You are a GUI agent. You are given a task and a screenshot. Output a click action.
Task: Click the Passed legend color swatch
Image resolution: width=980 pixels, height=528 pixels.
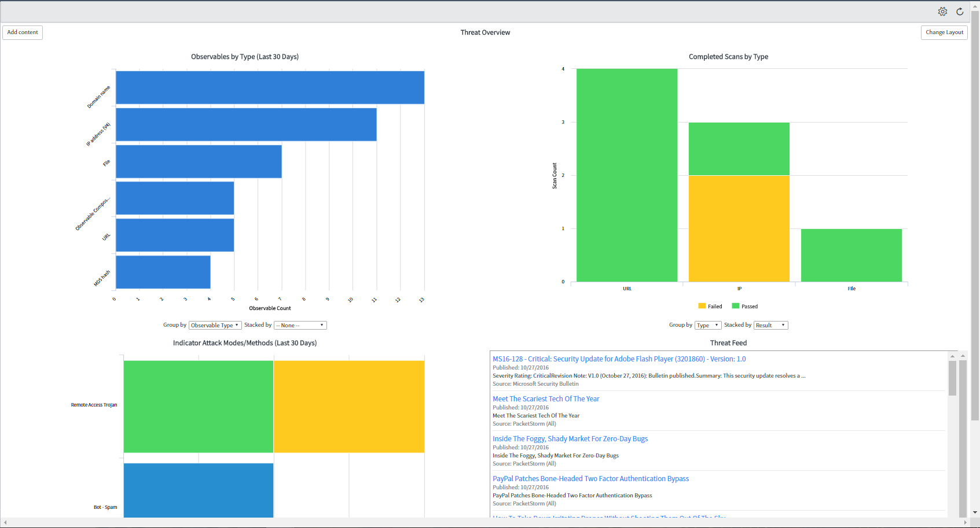(736, 306)
